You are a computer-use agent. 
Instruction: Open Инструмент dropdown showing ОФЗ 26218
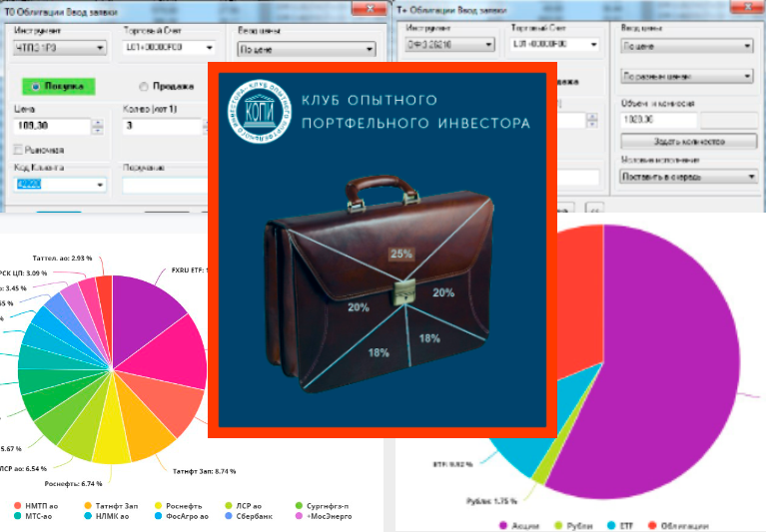tap(450, 44)
